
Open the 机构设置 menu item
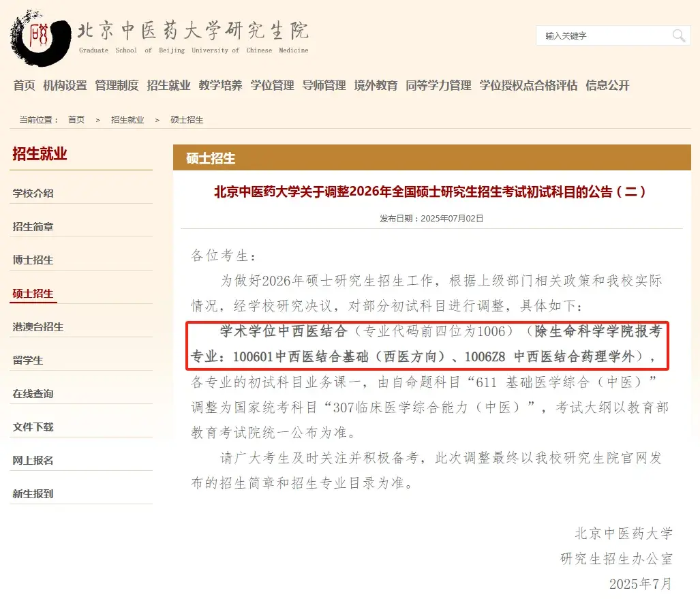[x=65, y=86]
